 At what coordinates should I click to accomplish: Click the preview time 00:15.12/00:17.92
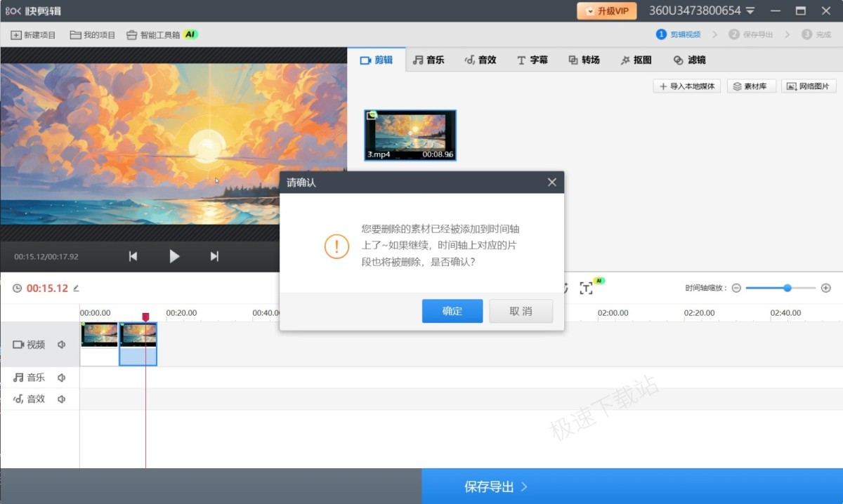[46, 257]
